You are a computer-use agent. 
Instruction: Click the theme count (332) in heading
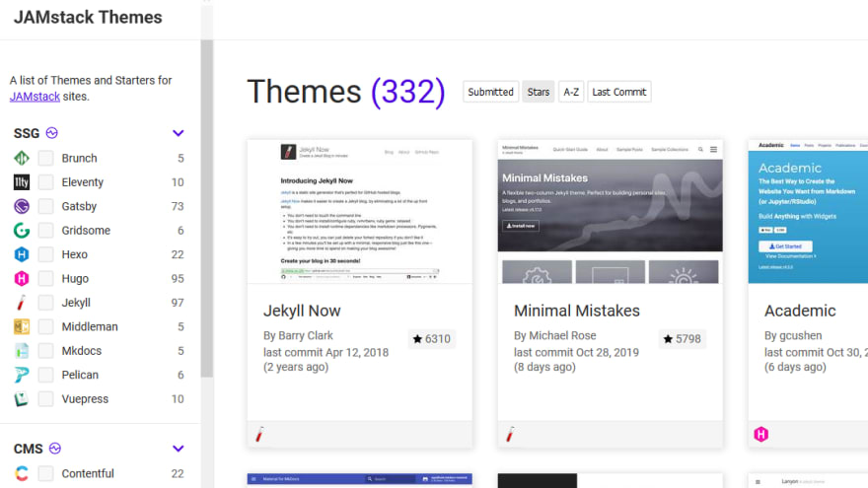click(x=408, y=92)
